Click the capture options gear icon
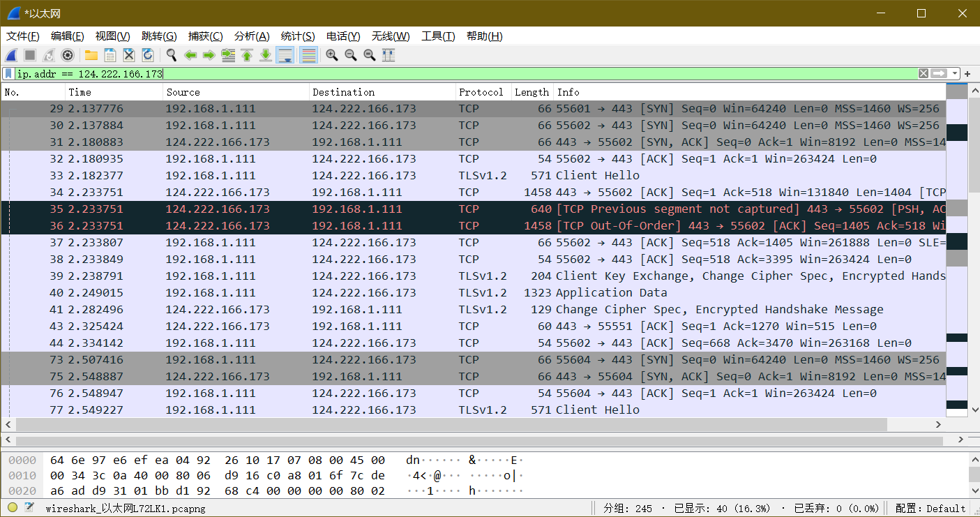The width and height of the screenshot is (980, 517). pos(68,55)
